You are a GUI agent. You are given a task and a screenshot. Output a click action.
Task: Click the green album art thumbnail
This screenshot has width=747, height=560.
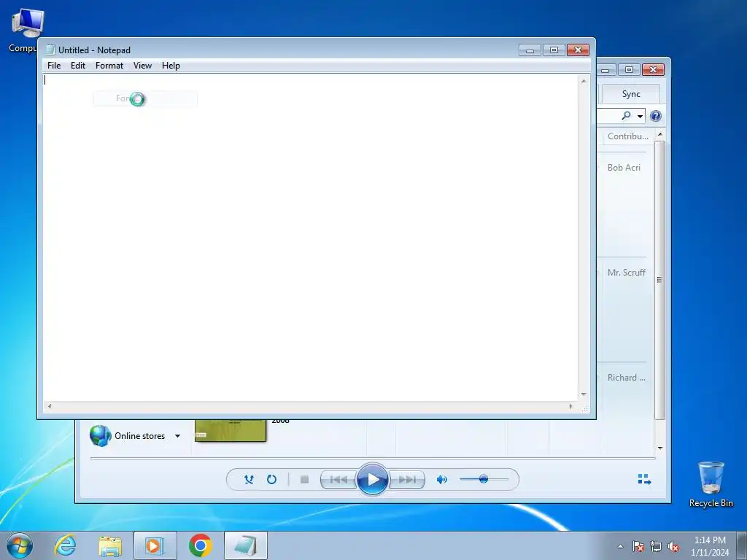click(231, 430)
